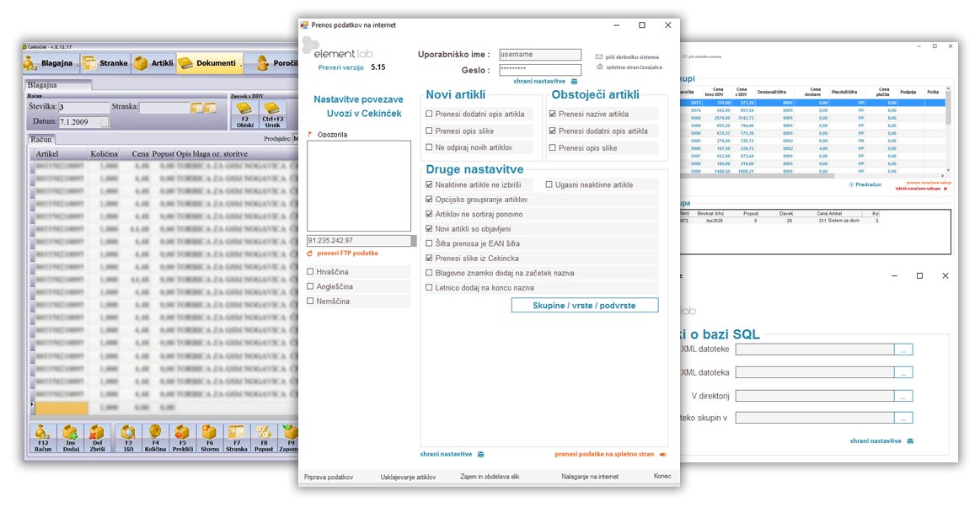Image resolution: width=980 pixels, height=507 pixels.
Task: Go to Priprava podatkov step
Action: pyautogui.click(x=329, y=477)
